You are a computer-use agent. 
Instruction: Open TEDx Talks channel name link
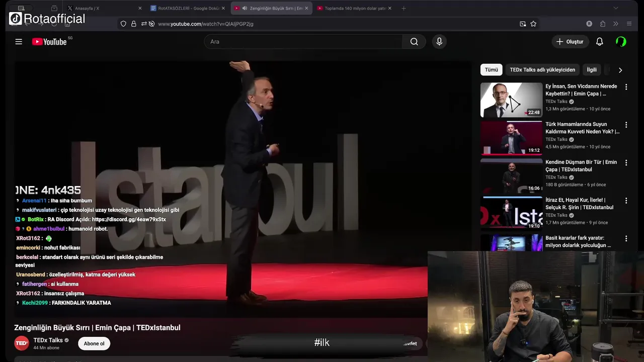[x=48, y=340]
